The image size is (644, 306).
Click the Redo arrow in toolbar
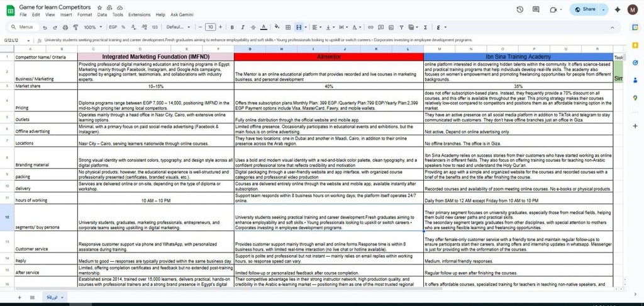pos(55,27)
